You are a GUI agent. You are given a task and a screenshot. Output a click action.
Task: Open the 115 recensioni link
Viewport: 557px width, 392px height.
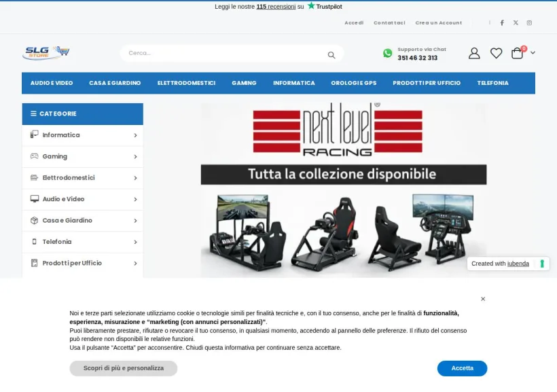(x=276, y=6)
